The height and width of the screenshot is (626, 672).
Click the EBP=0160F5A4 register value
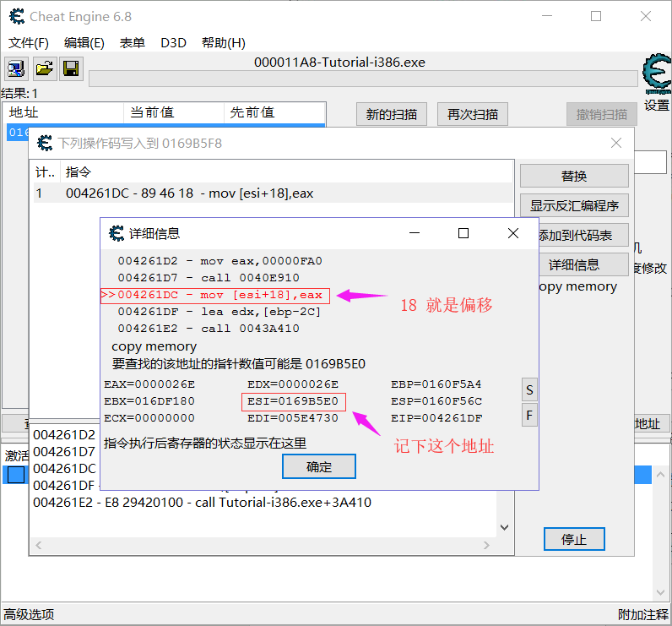(436, 384)
